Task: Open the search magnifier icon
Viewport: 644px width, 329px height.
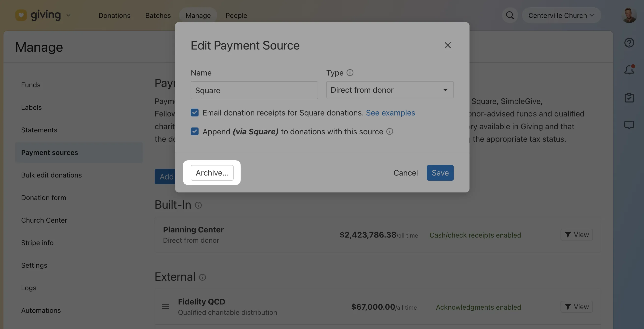Action: (x=510, y=15)
